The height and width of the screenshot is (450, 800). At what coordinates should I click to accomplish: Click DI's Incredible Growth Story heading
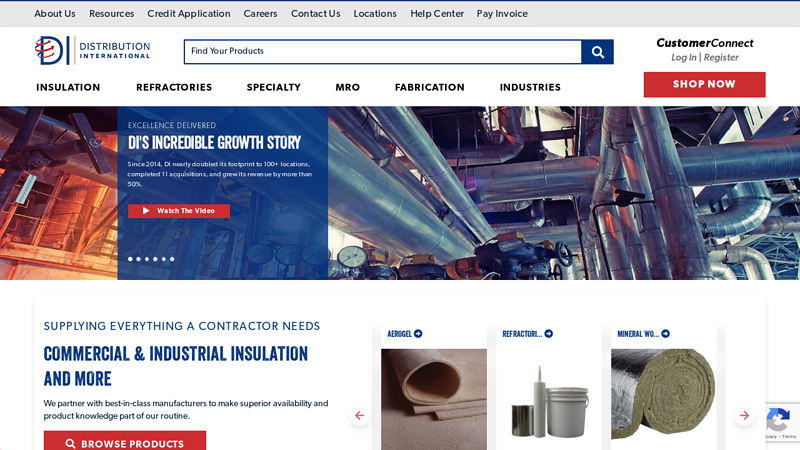[214, 143]
